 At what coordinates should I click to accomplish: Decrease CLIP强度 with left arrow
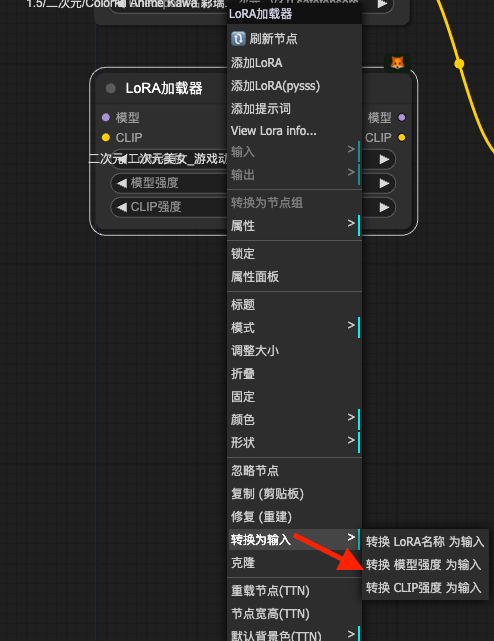pyautogui.click(x=122, y=207)
